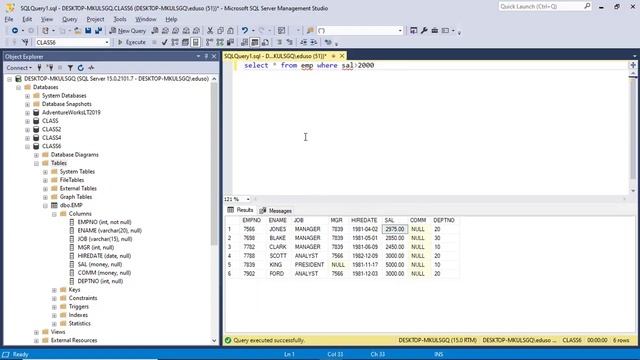
Task: Toggle Include Client Statistics
Action: pyautogui.click(x=230, y=42)
